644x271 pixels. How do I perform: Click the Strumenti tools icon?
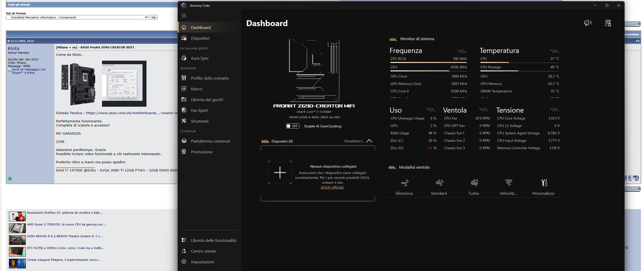point(184,121)
